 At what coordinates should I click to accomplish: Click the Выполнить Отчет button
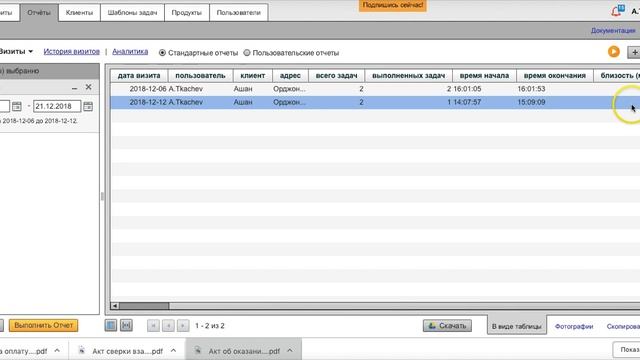coord(43,325)
